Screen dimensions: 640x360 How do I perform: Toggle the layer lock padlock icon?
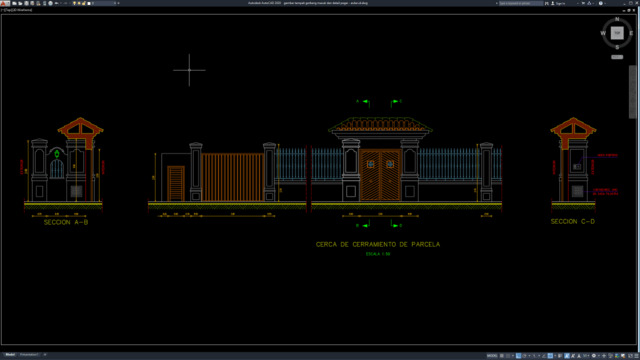click(x=83, y=3)
